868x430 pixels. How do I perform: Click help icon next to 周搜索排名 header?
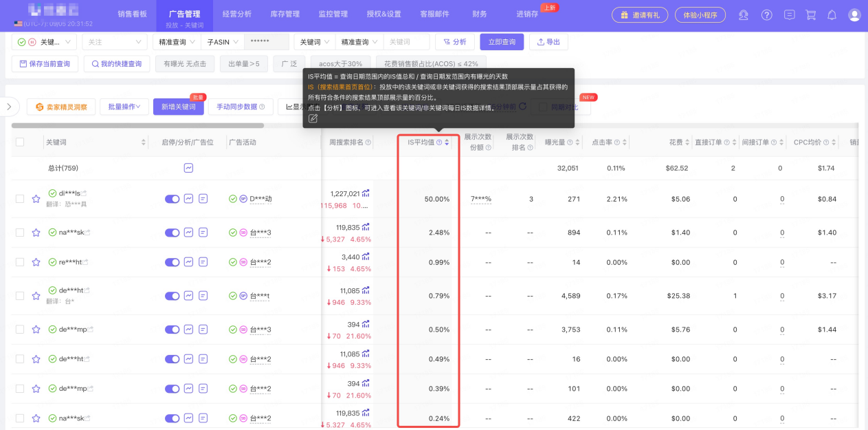pyautogui.click(x=368, y=142)
